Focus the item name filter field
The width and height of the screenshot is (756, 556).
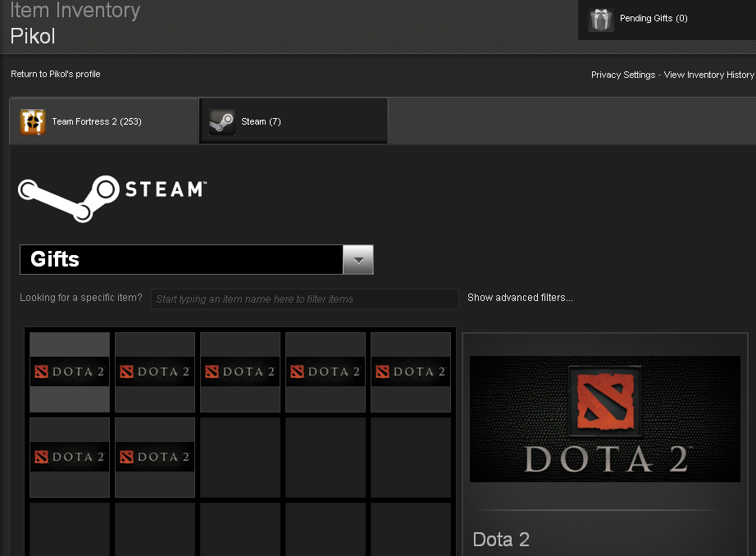point(305,299)
